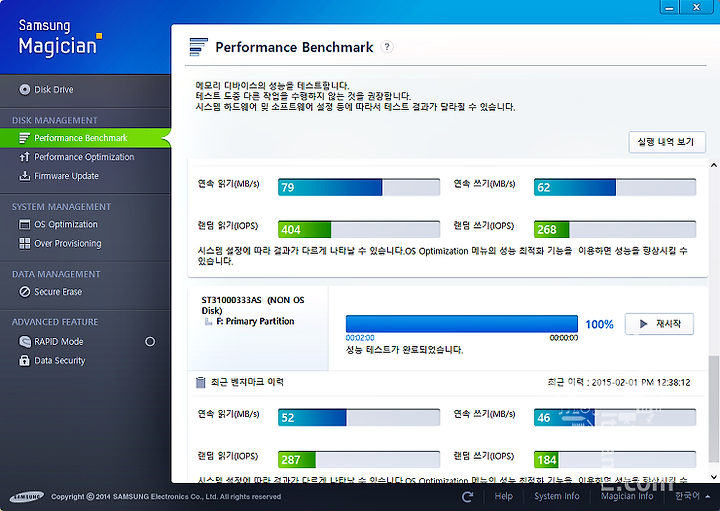The width and height of the screenshot is (720, 511).
Task: Click the sequential write bar showing 62
Action: [615, 187]
